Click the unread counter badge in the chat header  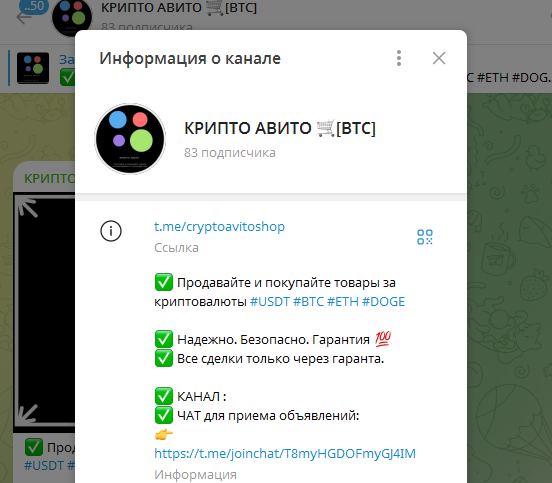coord(34,6)
